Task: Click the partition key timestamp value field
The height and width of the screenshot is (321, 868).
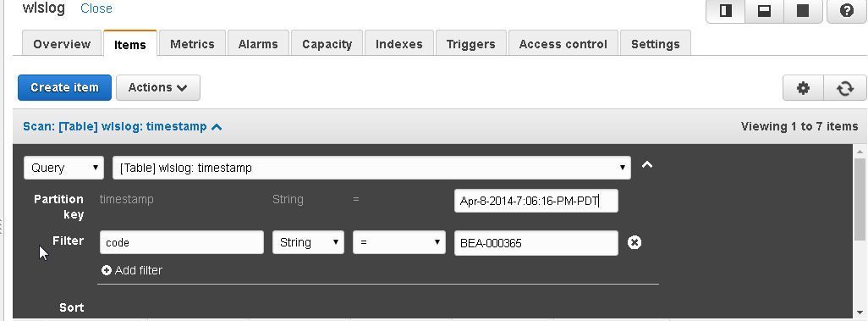Action: (x=536, y=201)
